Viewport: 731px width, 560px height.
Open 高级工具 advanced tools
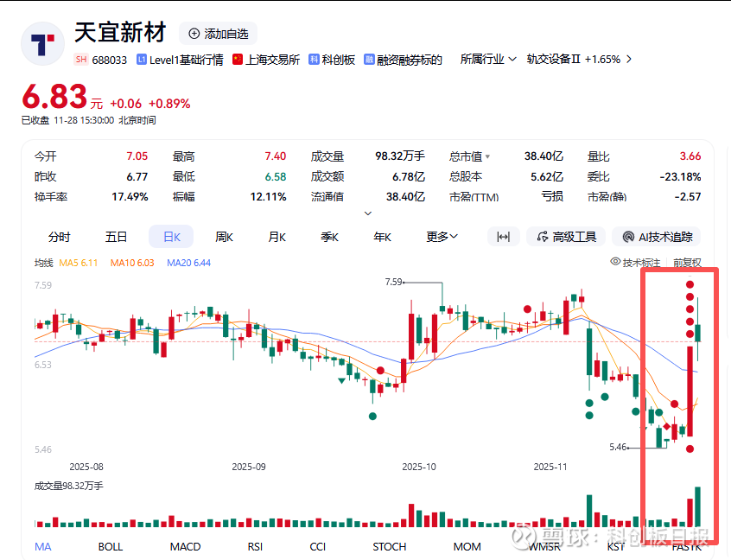point(566,237)
